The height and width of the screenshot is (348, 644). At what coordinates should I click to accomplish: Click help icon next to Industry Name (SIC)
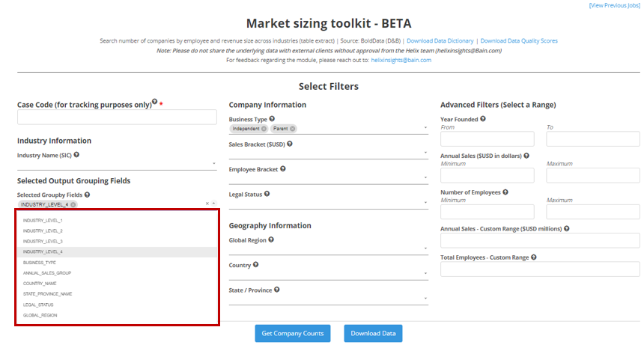tap(76, 155)
